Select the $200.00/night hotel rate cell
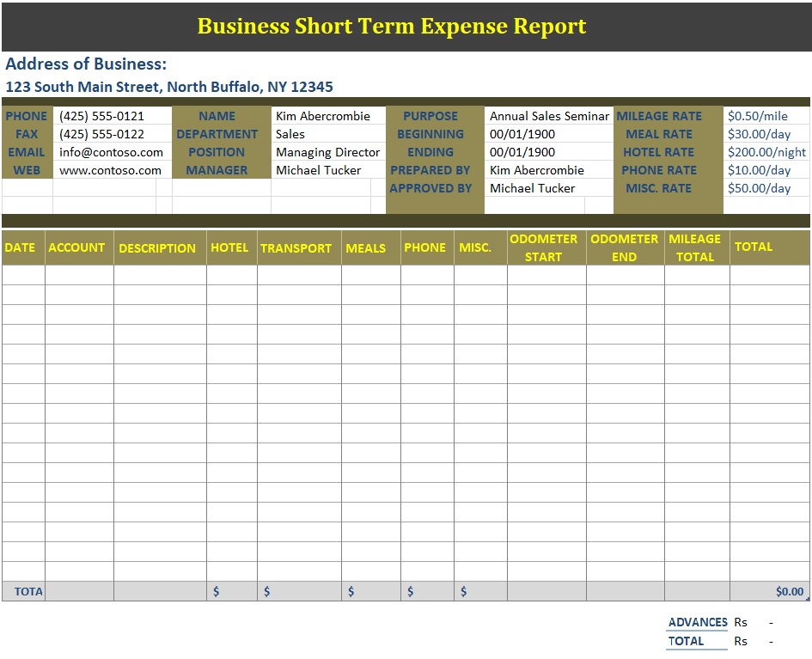 (x=766, y=152)
